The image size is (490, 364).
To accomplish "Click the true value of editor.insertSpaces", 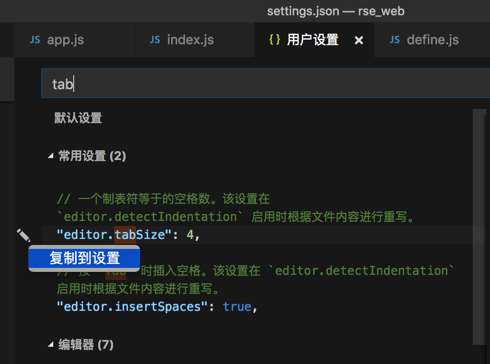I will pos(237,307).
